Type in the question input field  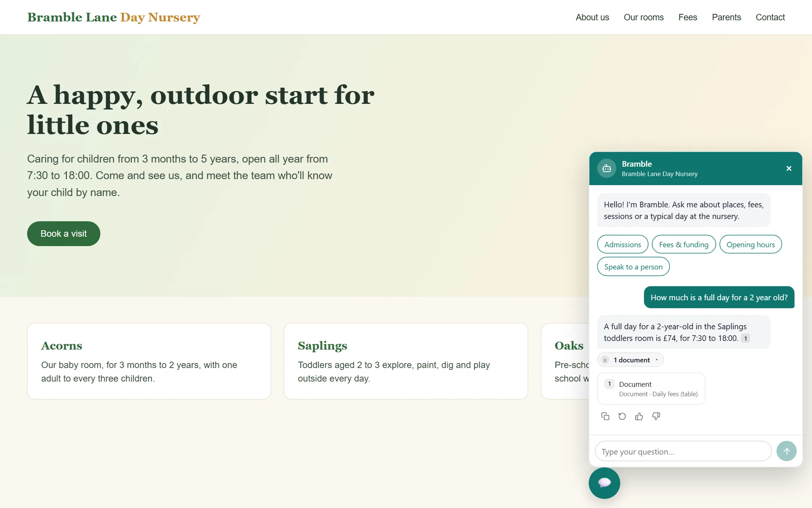683,451
